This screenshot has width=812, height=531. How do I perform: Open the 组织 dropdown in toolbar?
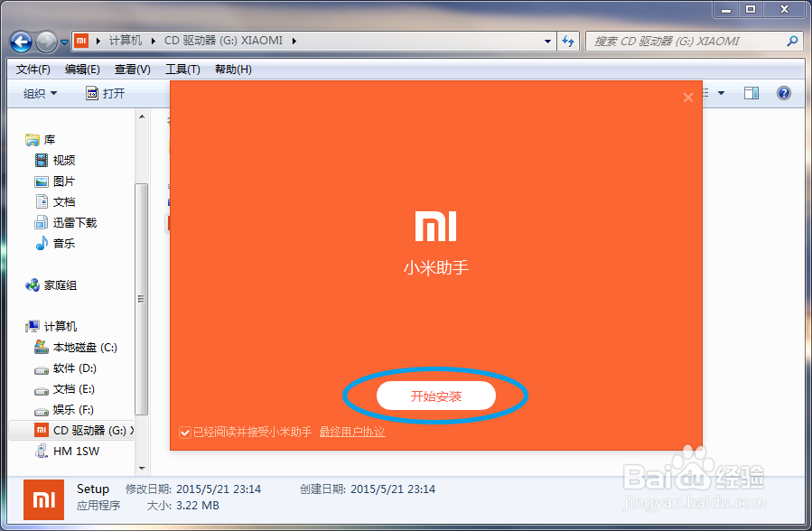[x=40, y=94]
